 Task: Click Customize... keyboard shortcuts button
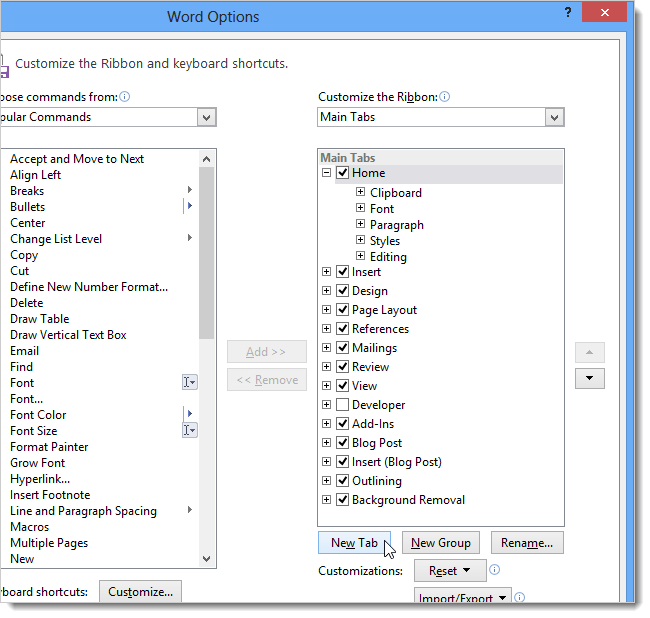(x=141, y=591)
